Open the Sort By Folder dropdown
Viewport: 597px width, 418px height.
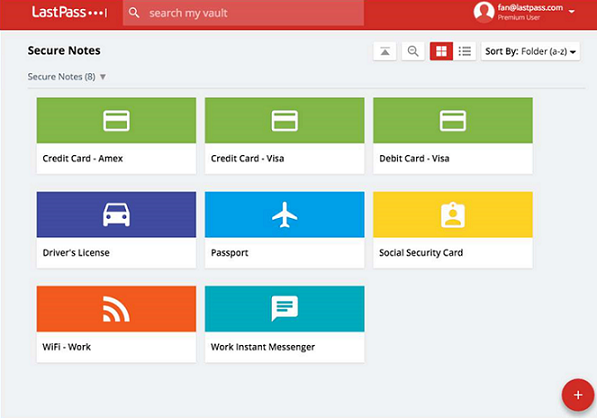click(x=530, y=51)
